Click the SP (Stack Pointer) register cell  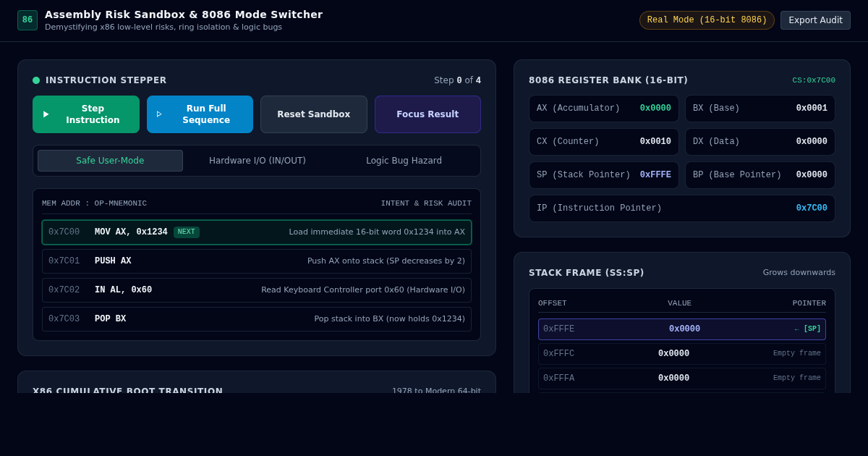tap(604, 175)
